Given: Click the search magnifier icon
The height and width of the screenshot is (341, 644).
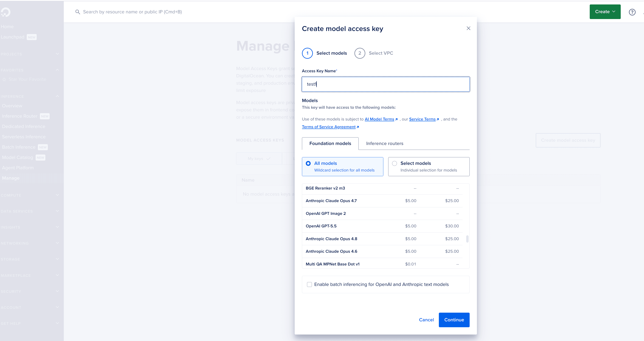Looking at the screenshot, I should 78,12.
